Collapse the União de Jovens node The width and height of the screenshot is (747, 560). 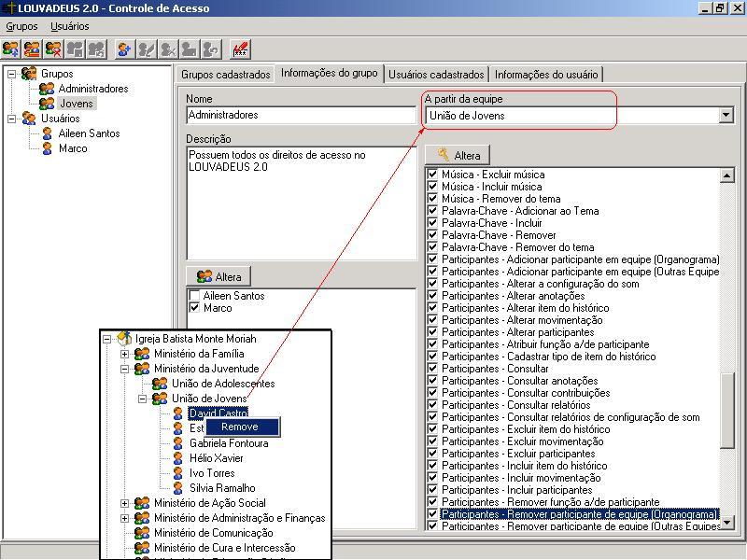click(x=142, y=399)
